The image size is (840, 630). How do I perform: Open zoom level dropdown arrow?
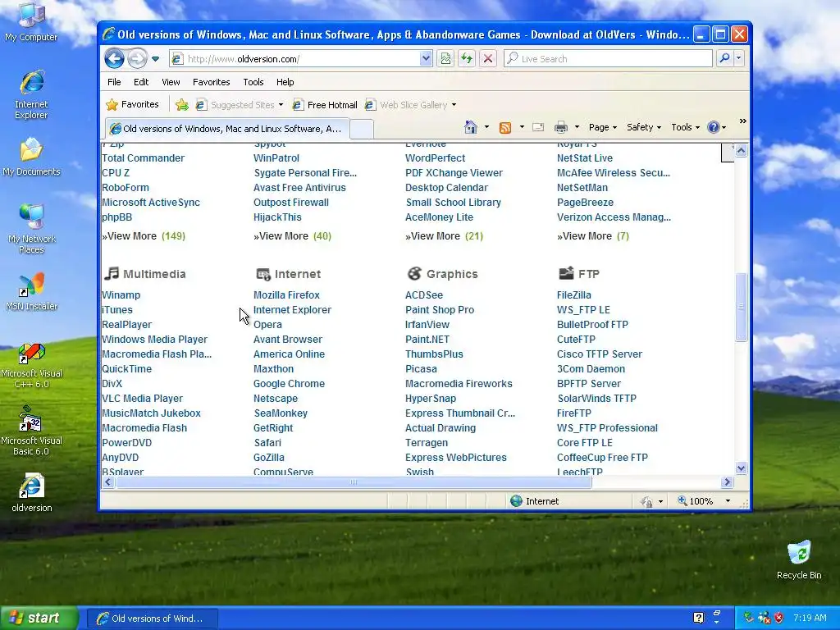click(x=728, y=501)
